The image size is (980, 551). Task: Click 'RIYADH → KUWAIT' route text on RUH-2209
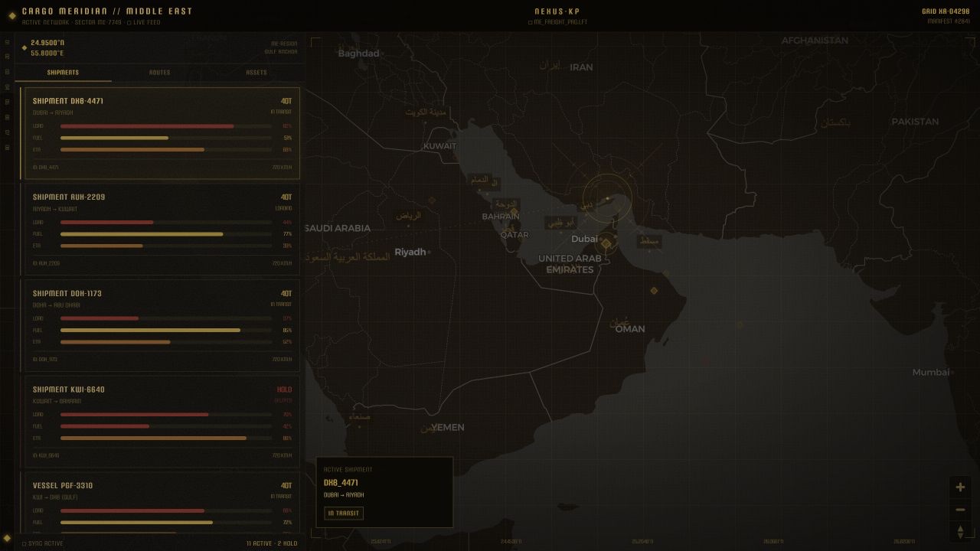tap(55, 209)
